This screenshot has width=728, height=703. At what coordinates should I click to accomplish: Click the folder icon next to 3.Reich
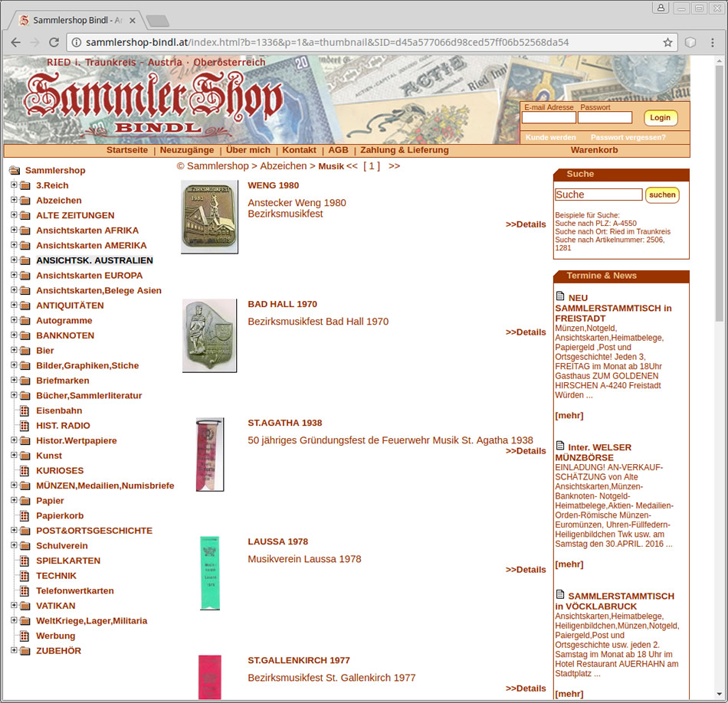point(25,185)
